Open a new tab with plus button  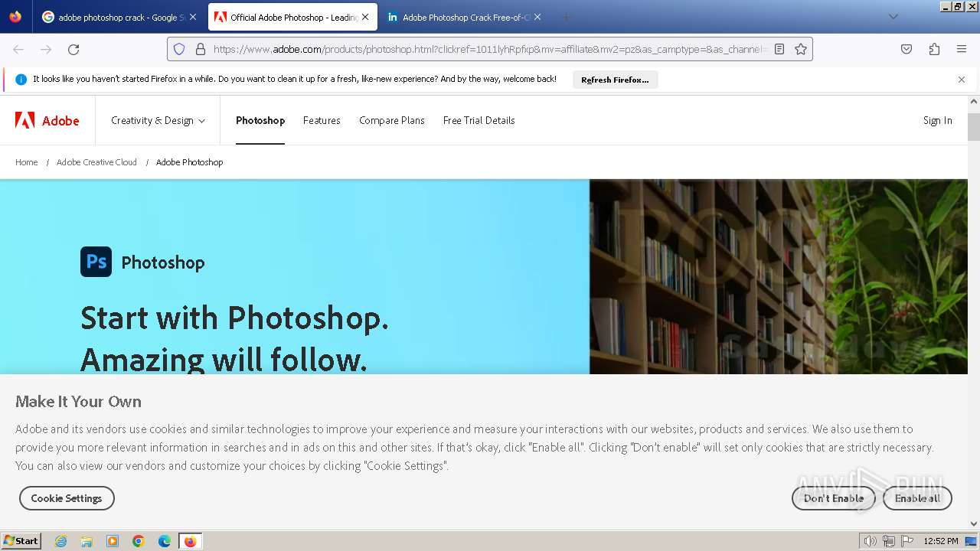566,17
